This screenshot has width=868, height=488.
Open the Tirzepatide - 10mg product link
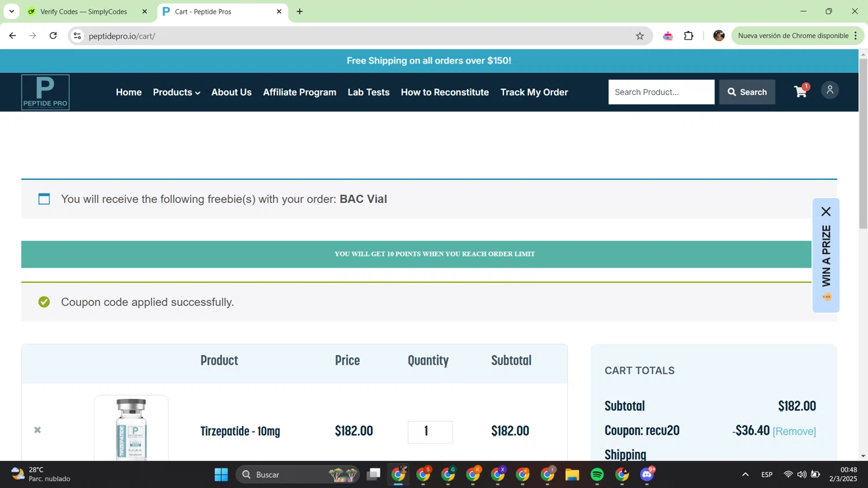pyautogui.click(x=240, y=431)
